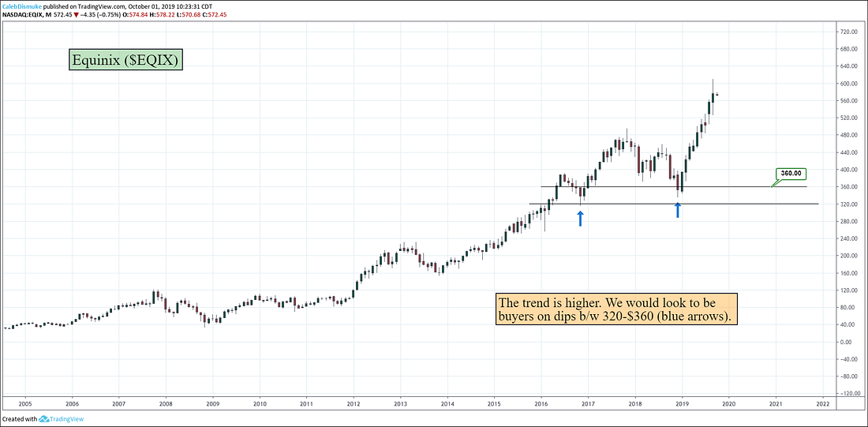868x427 pixels.
Task: Click the 2011 year label on time axis
Action: [306, 405]
